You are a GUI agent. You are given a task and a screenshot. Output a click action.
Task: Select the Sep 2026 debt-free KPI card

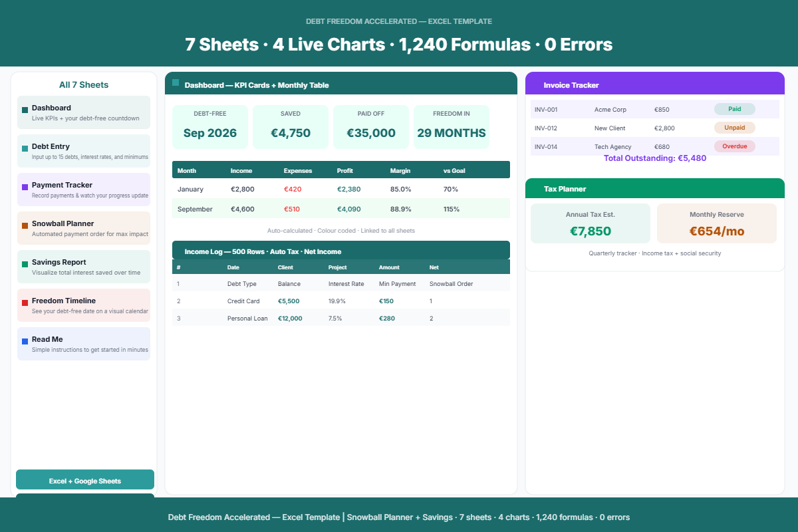pyautogui.click(x=210, y=126)
